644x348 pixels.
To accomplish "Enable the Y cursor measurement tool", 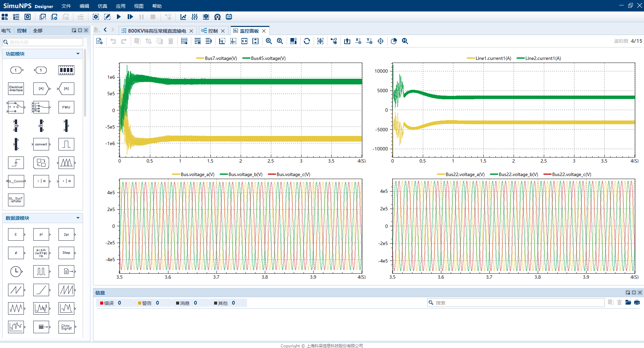I will click(x=369, y=41).
